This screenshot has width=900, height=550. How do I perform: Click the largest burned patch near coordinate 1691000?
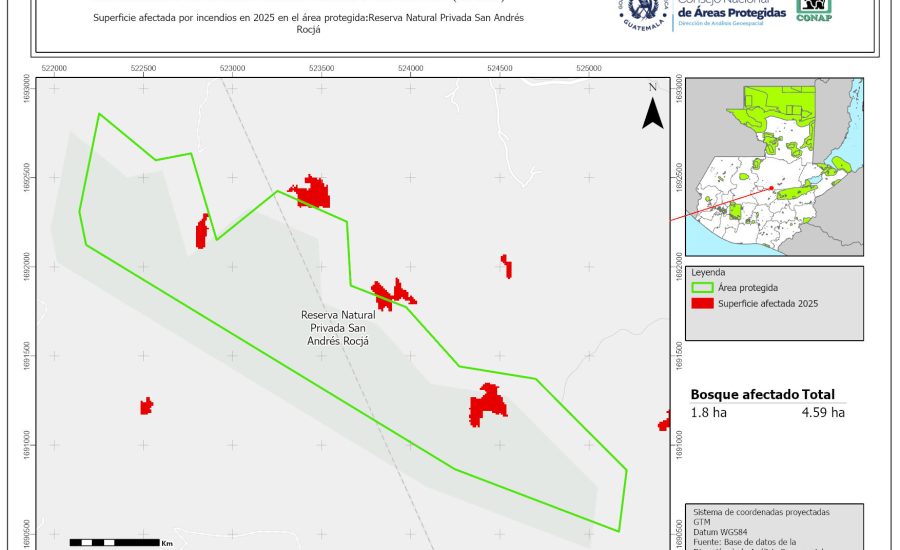coord(488,403)
